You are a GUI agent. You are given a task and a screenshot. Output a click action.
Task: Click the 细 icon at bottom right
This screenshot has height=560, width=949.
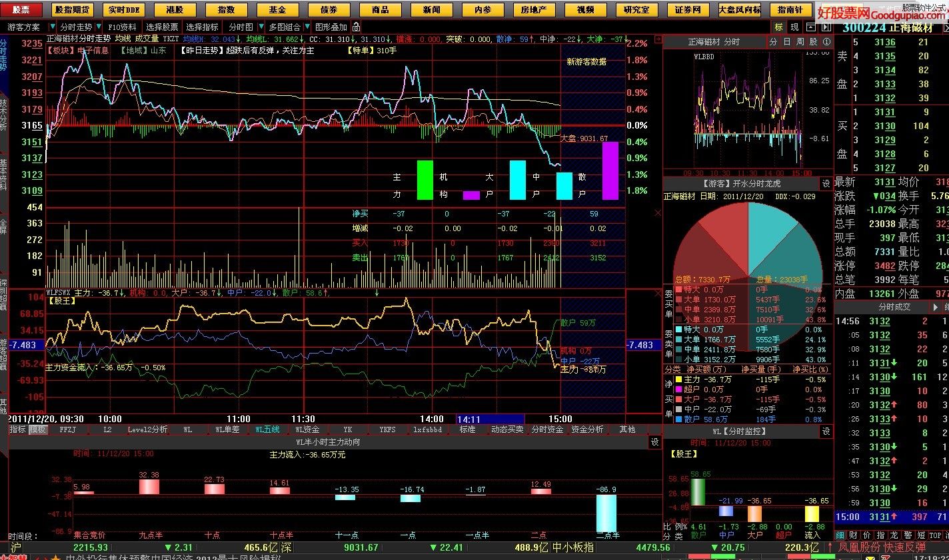point(840,535)
